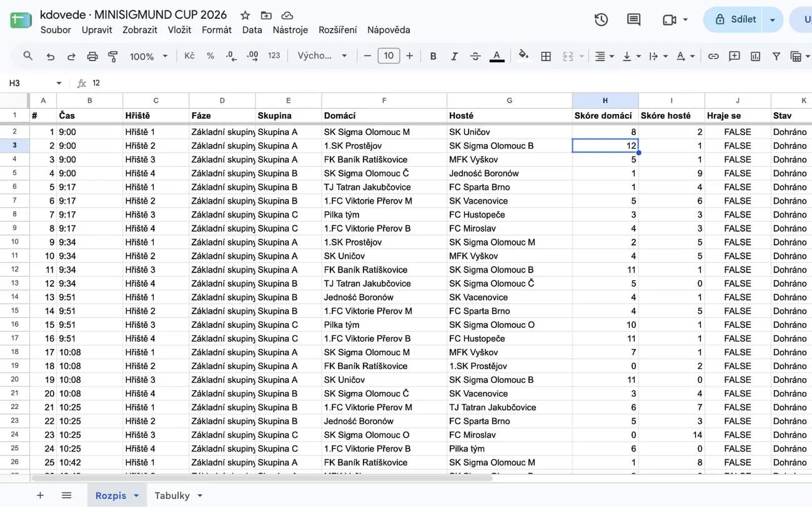Increase font size with plus

tap(410, 56)
